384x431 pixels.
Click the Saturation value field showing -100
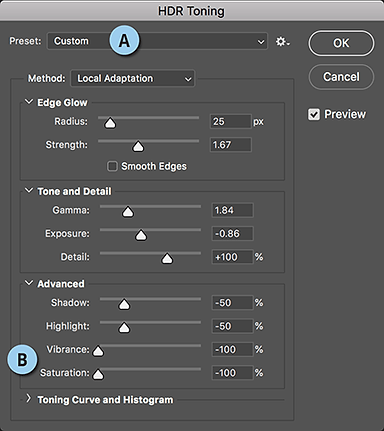pyautogui.click(x=232, y=372)
